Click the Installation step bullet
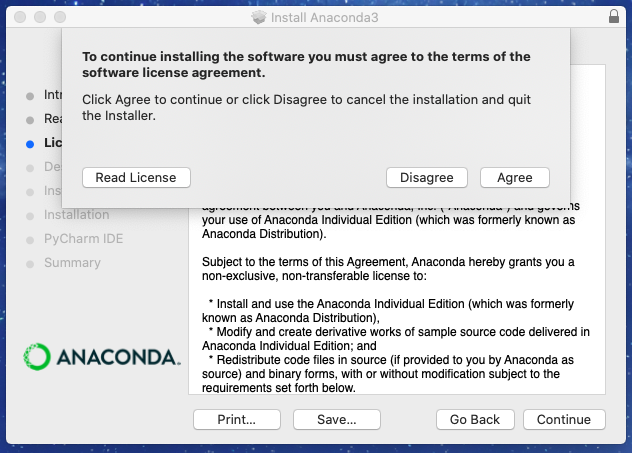 pyautogui.click(x=30, y=216)
